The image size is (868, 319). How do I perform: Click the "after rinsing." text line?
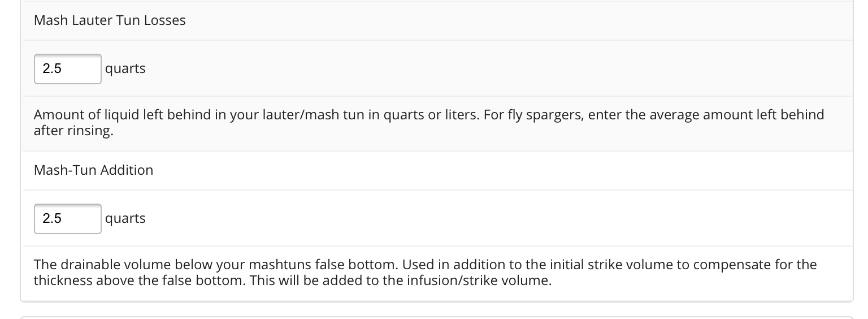[x=70, y=130]
